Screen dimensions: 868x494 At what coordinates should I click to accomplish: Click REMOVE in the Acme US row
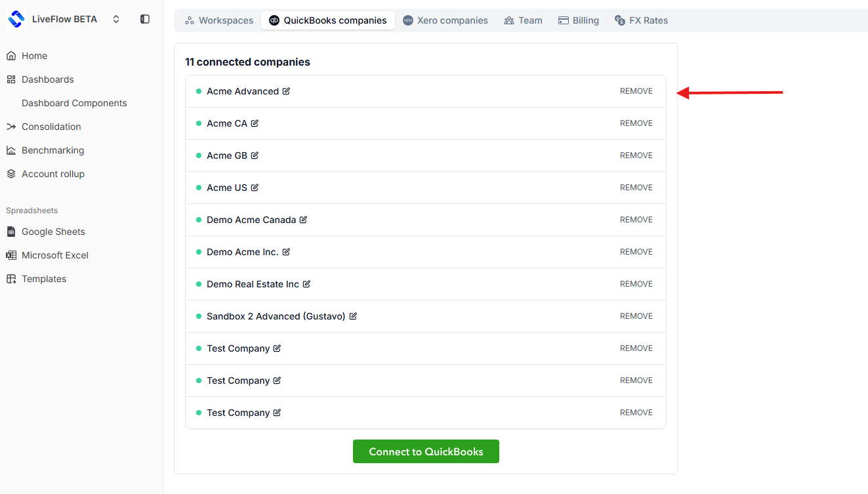click(x=636, y=188)
